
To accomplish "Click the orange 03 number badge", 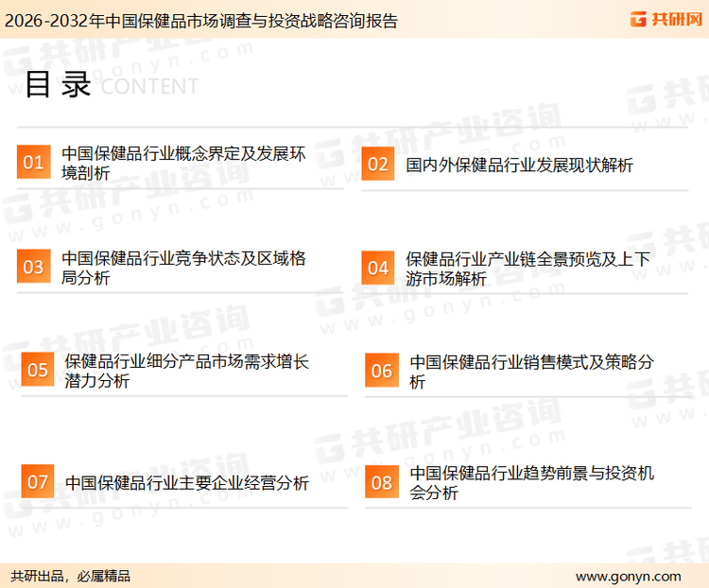I will (x=33, y=266).
